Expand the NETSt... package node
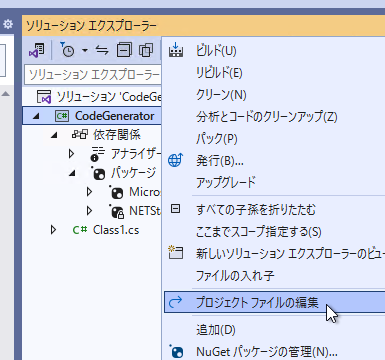 (x=89, y=211)
